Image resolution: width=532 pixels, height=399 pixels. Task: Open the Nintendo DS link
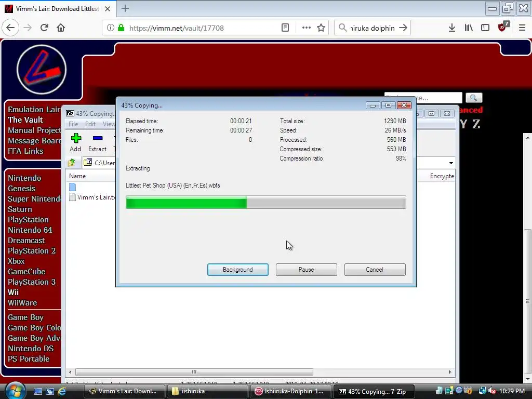[x=31, y=349]
